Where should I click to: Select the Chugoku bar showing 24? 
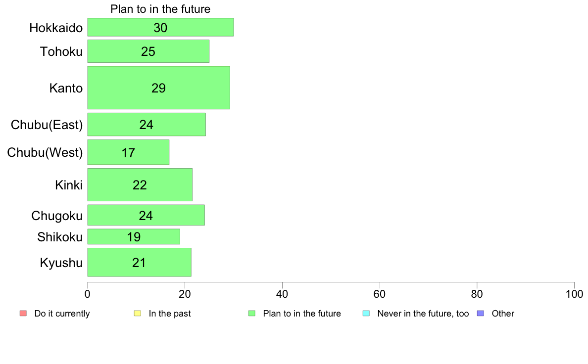coord(146,215)
